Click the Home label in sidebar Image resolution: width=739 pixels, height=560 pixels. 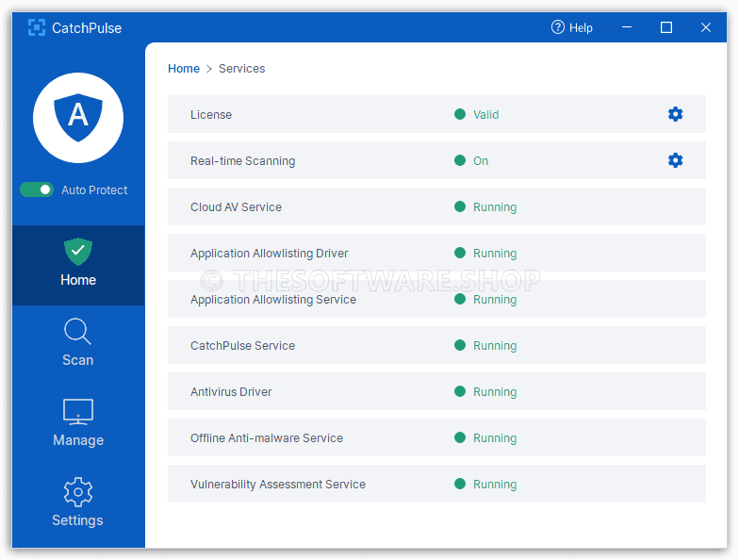point(78,280)
